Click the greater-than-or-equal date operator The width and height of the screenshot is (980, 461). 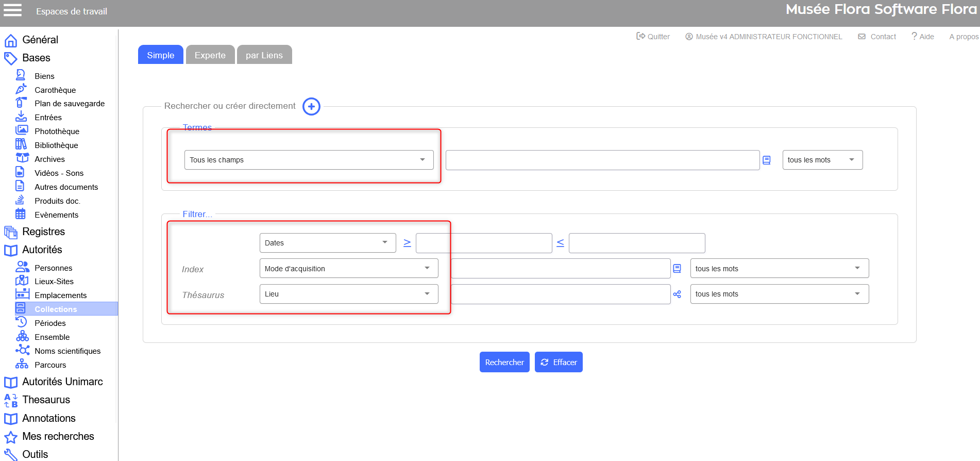[407, 243]
